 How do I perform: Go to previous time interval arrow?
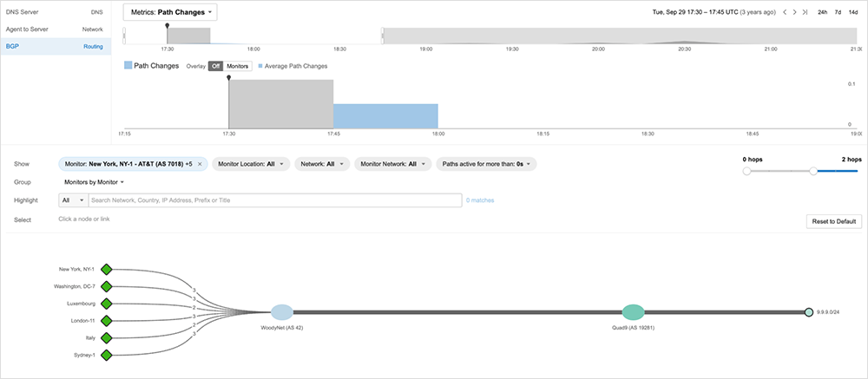tap(784, 12)
